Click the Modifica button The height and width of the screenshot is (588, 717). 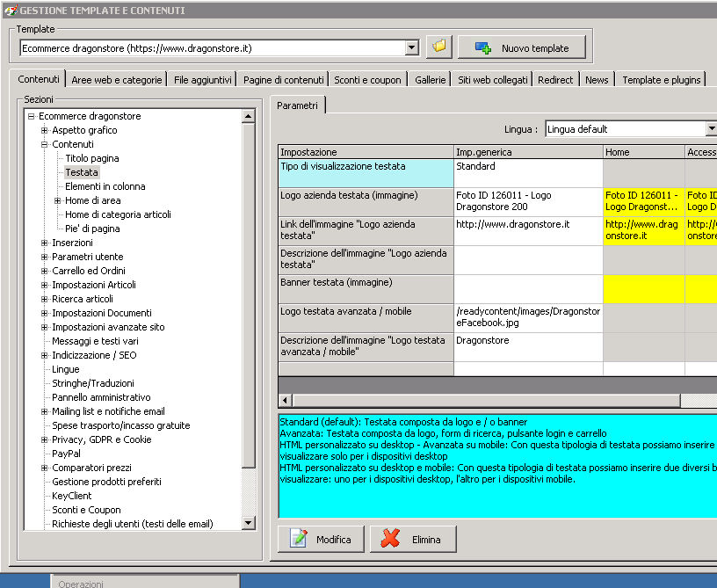(321, 539)
